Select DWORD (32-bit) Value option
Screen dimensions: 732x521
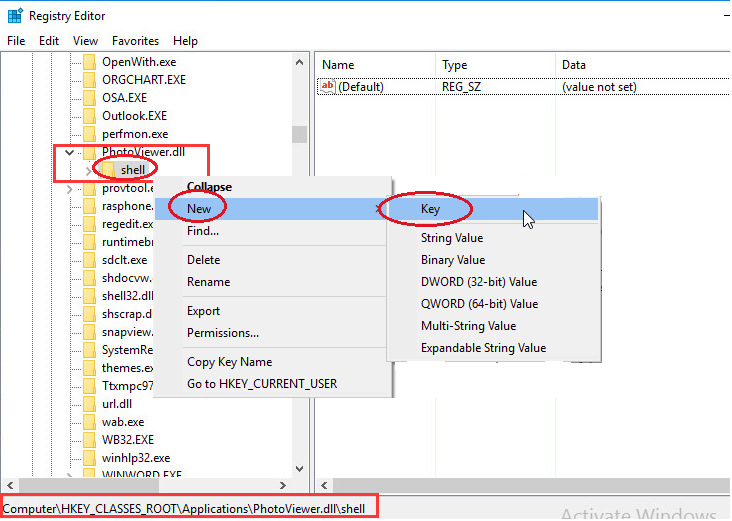(x=478, y=282)
